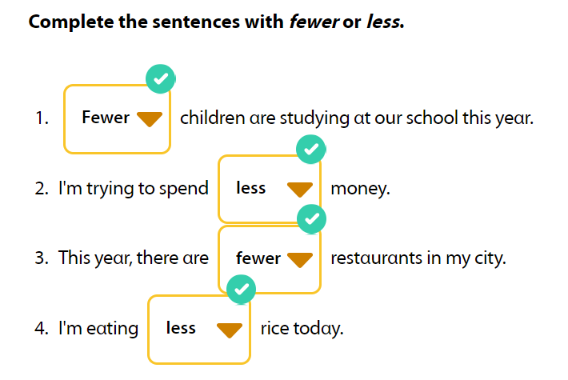Select the 'less' answer box in sentence 4
Viewport: 568px width, 380px height.
coord(199,329)
